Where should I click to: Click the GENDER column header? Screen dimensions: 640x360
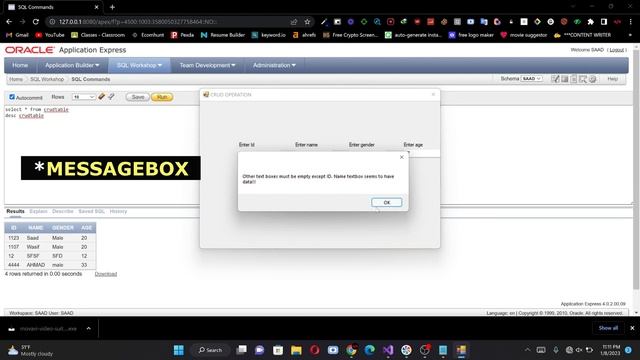pos(63,228)
